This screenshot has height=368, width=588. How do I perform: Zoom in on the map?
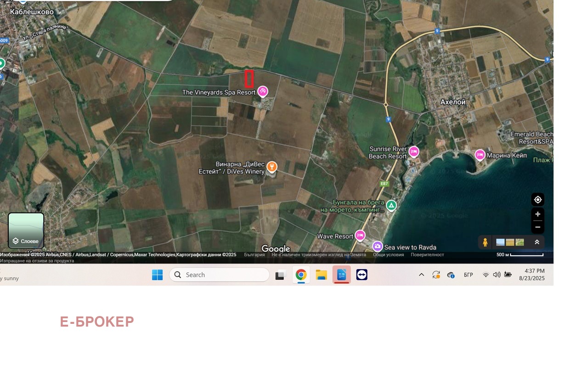537,214
